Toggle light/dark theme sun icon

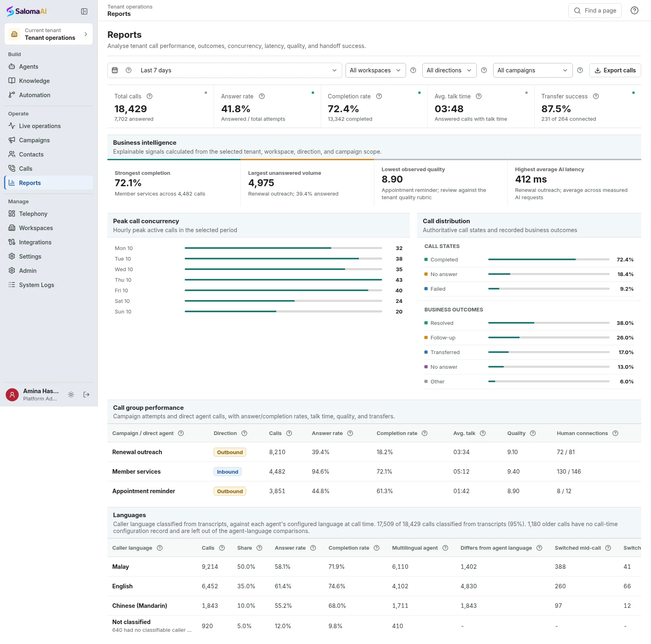point(71,394)
